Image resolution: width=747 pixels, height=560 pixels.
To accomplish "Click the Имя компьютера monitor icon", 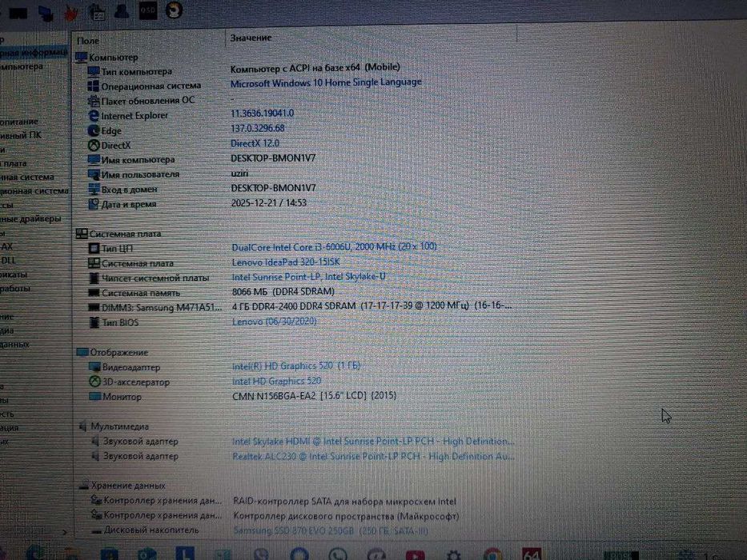I will (94, 160).
